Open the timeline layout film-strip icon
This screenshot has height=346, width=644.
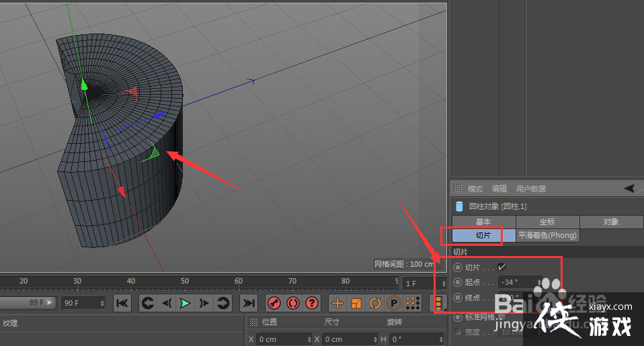[x=439, y=303]
